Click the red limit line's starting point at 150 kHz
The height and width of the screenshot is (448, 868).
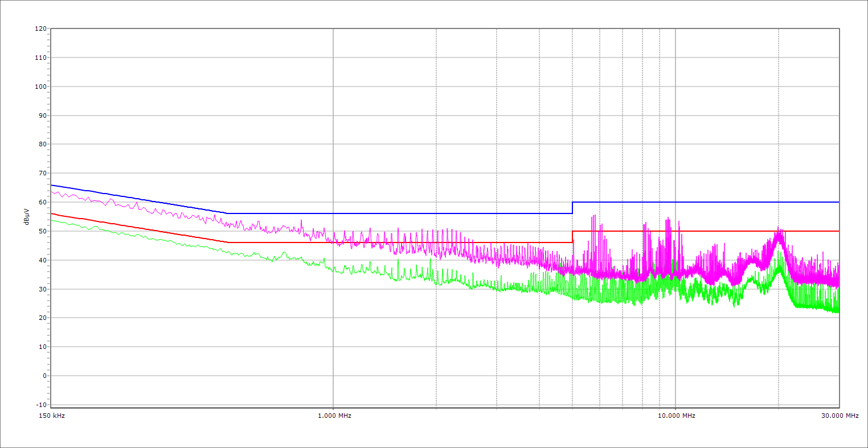tap(52, 213)
